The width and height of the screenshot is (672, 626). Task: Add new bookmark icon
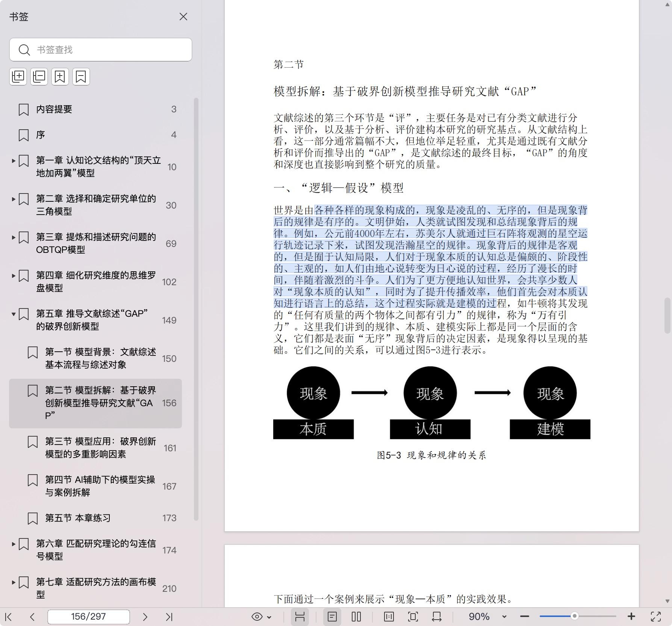60,77
